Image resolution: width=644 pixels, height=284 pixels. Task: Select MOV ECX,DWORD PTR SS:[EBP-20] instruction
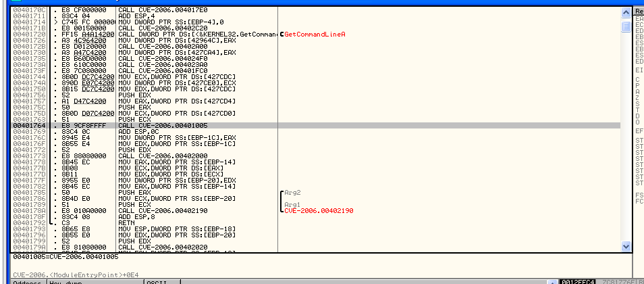coord(177,198)
